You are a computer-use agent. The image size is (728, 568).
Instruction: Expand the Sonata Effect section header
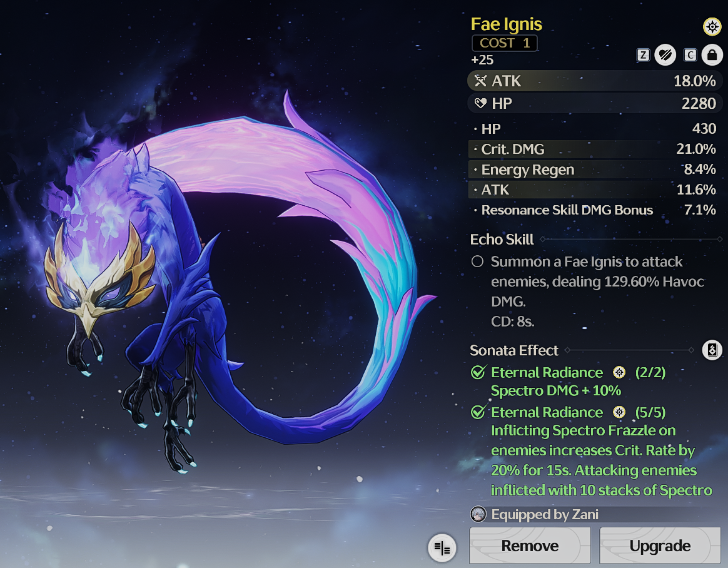tap(514, 350)
